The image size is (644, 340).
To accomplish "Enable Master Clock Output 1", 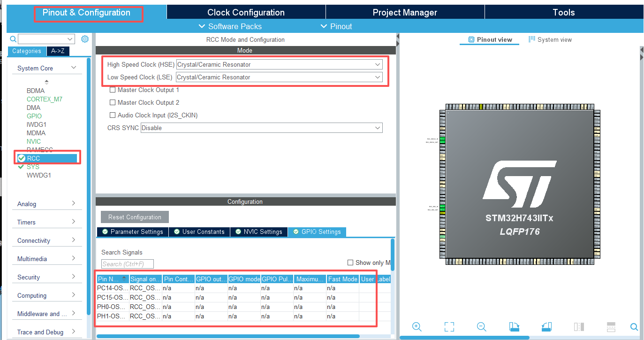I will tap(113, 90).
